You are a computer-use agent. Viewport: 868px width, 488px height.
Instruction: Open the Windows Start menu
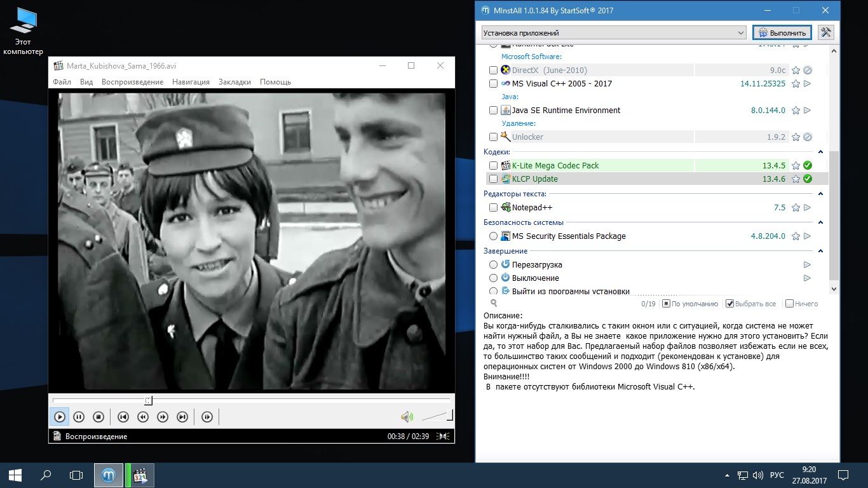point(15,475)
